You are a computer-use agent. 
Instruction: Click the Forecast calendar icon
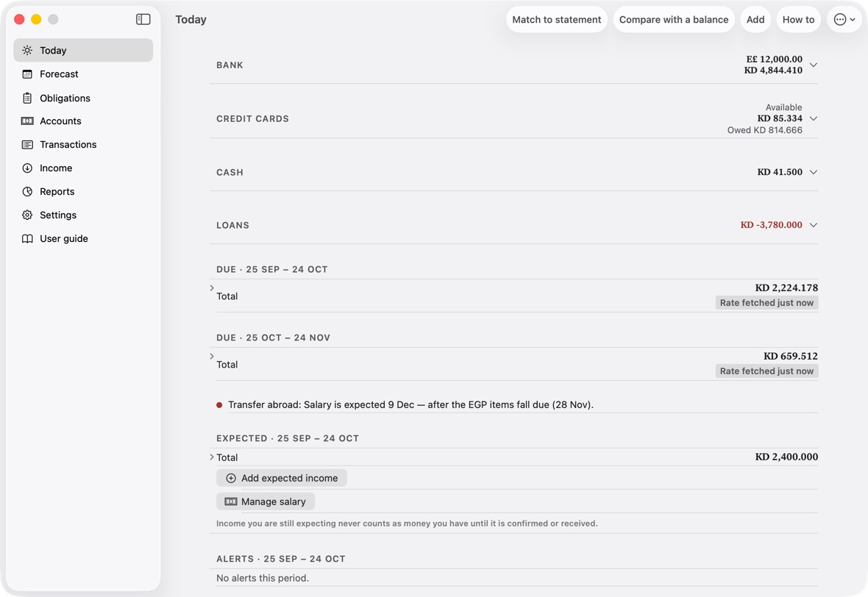coord(27,74)
